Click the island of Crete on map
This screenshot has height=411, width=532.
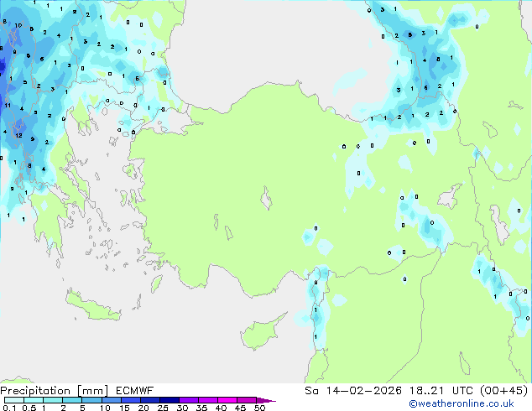92,306
